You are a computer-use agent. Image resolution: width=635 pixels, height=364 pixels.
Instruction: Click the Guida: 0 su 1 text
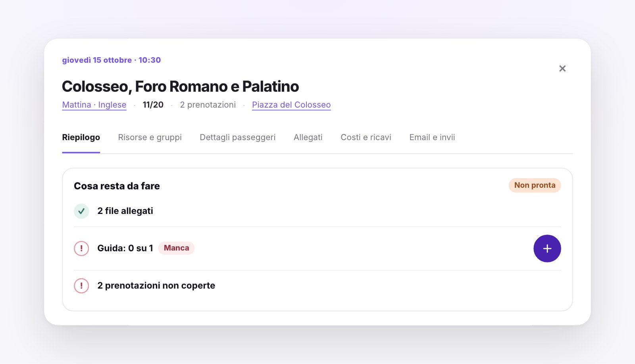(125, 248)
